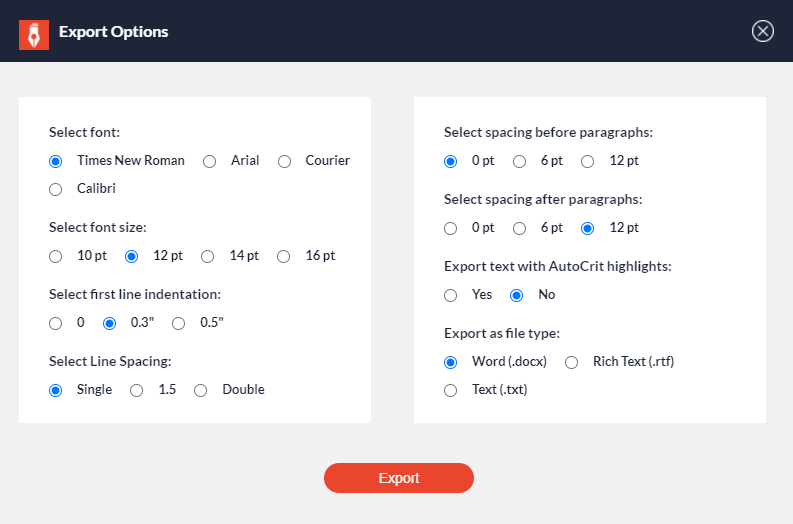Click "Select spacing after paragraphs:" heading
The width and height of the screenshot is (793, 524).
point(543,200)
